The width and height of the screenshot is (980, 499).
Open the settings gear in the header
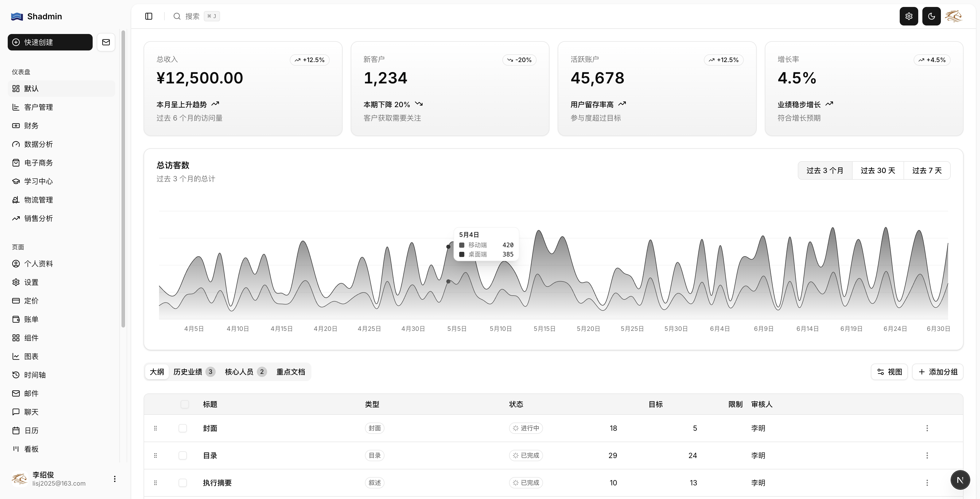[908, 16]
